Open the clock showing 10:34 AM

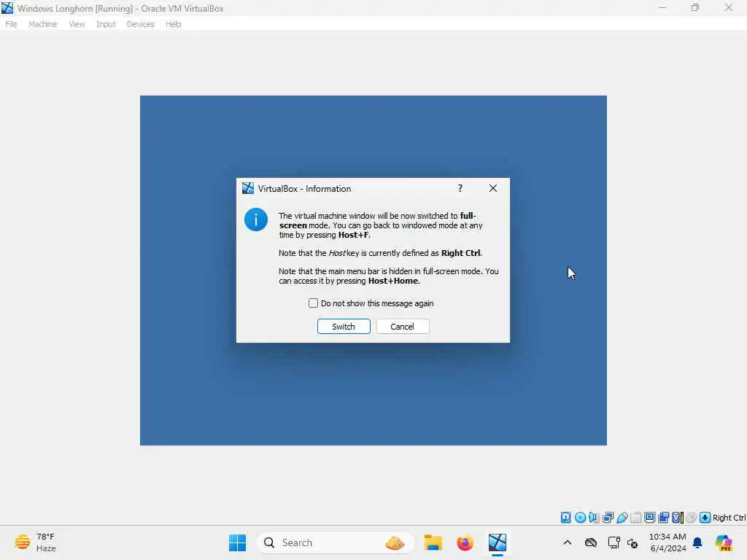point(667,542)
